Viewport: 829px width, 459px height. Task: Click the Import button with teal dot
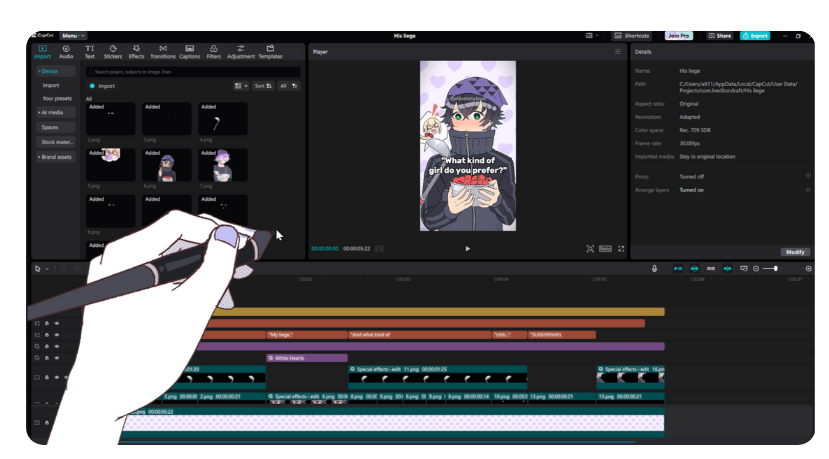click(102, 86)
